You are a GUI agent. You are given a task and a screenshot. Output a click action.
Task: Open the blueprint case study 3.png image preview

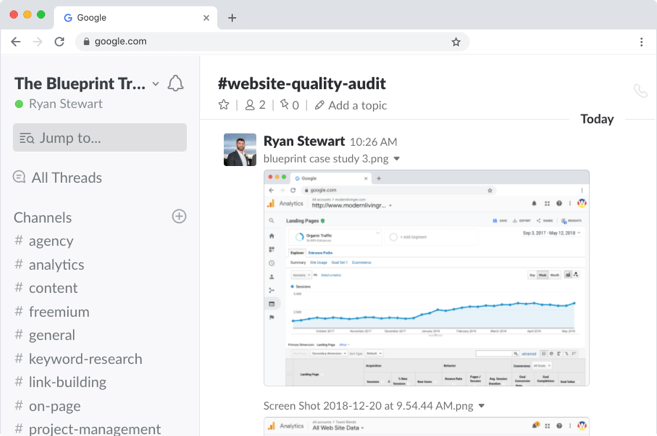tap(427, 278)
